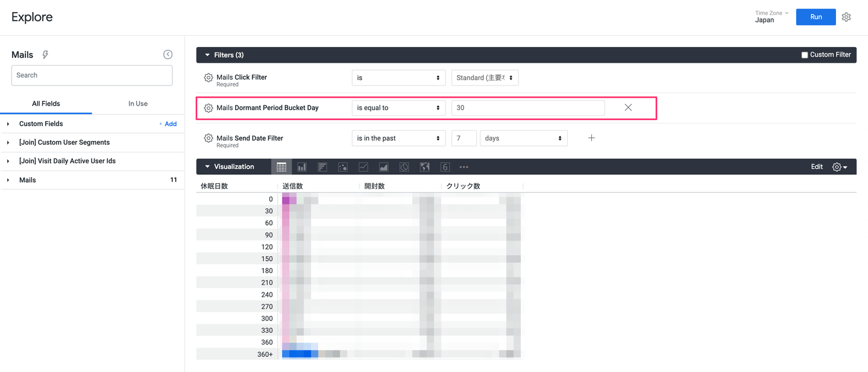The width and height of the screenshot is (868, 372).
Task: Click gear icon for Dormant Period Bucket Day
Action: coord(209,108)
